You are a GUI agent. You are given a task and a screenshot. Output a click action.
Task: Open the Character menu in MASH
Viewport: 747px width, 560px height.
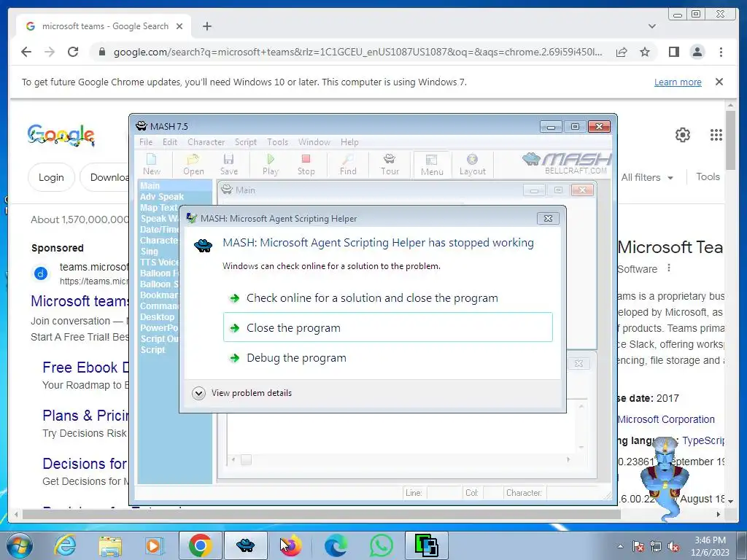[x=206, y=142]
